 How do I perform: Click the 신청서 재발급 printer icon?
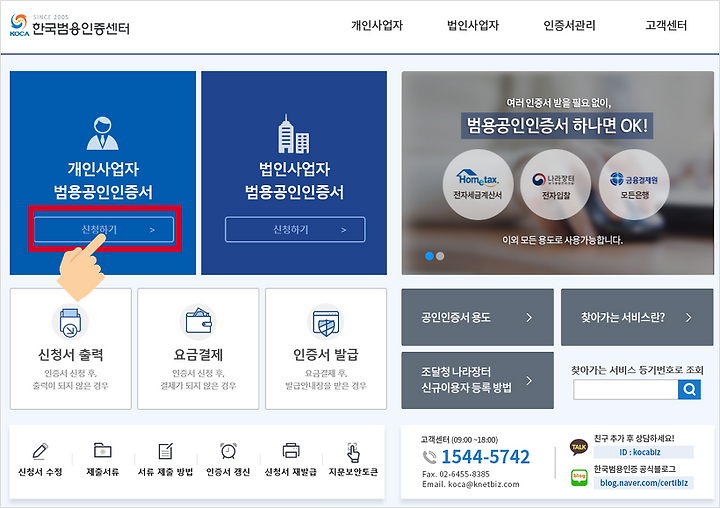[x=291, y=451]
